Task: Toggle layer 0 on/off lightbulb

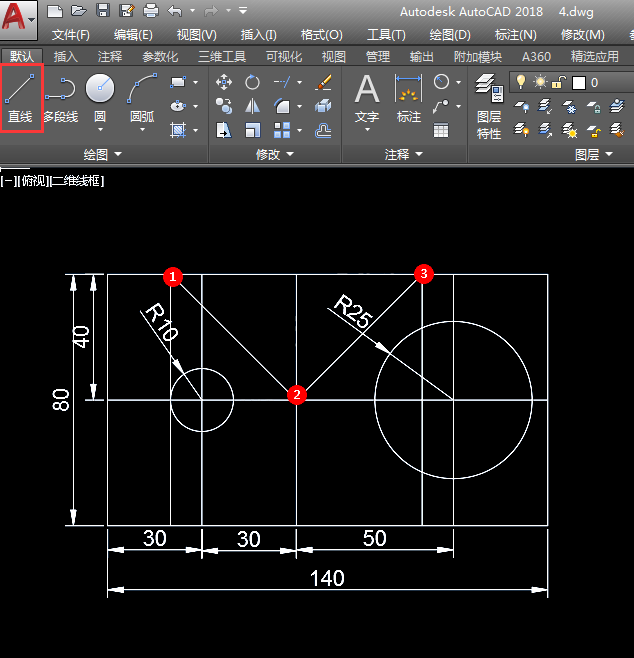Action: (x=520, y=82)
